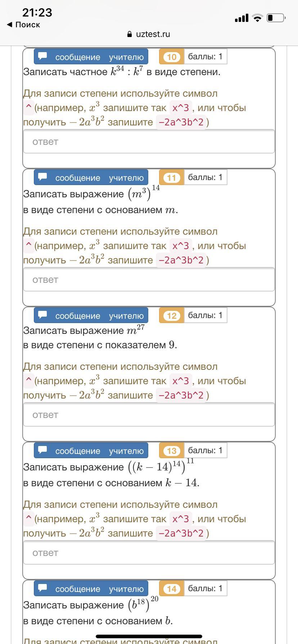Enter answer for k^34 : k^7 question
The image size is (298, 644).
(149, 142)
